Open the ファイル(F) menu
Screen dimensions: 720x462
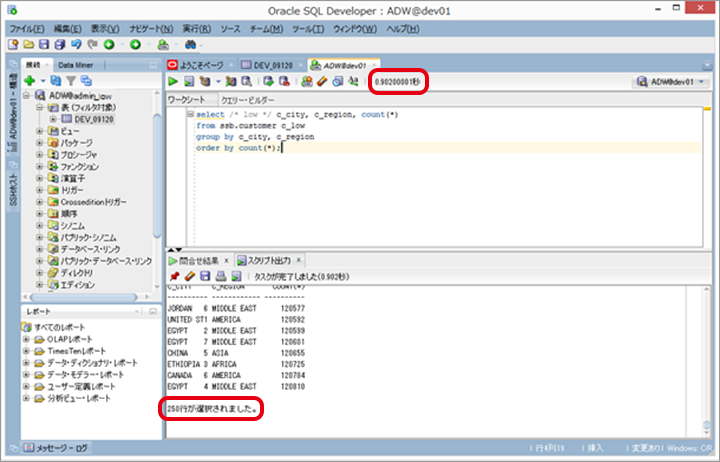coord(28,29)
